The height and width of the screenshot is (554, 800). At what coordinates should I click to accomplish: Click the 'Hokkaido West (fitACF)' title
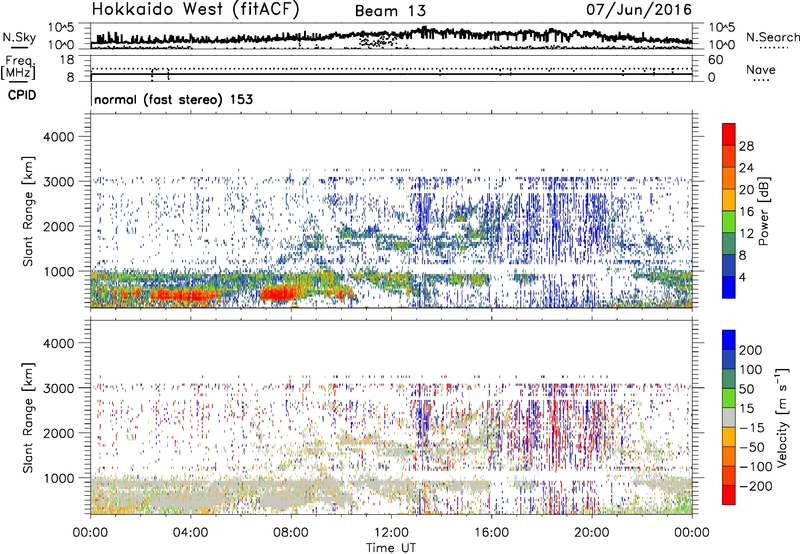point(195,10)
